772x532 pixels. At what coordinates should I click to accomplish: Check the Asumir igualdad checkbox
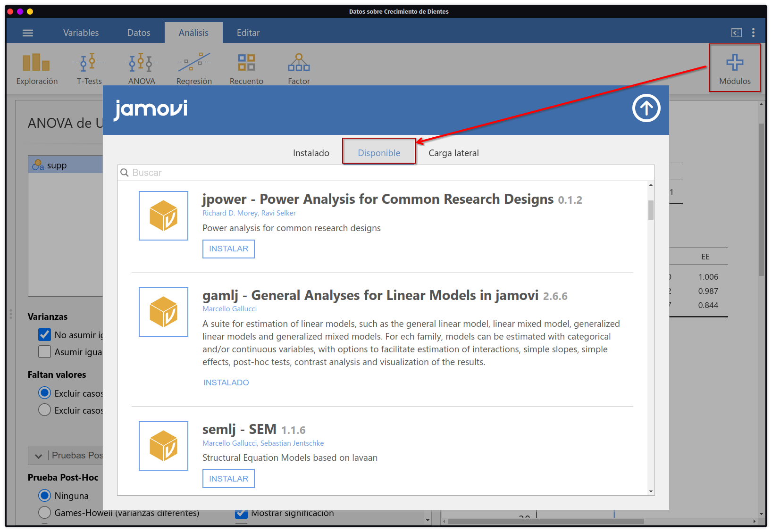(44, 352)
